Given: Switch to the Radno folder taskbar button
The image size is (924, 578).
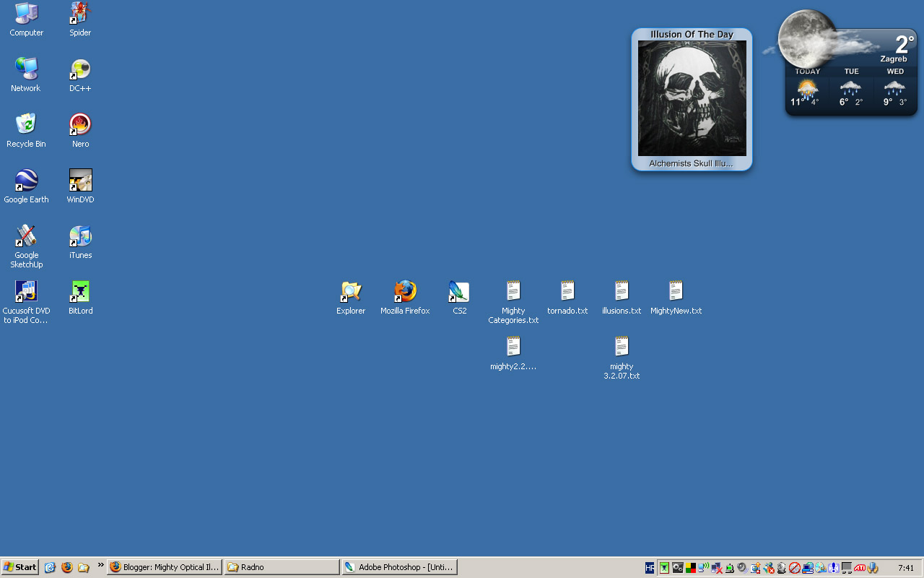Looking at the screenshot, I should click(x=282, y=567).
